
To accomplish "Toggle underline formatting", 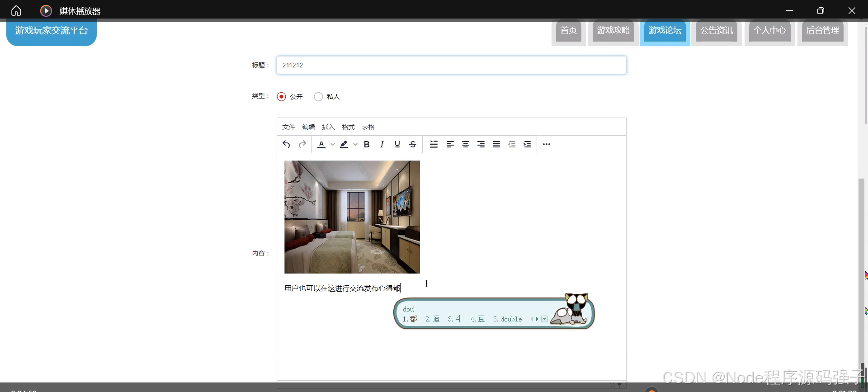I will click(397, 144).
